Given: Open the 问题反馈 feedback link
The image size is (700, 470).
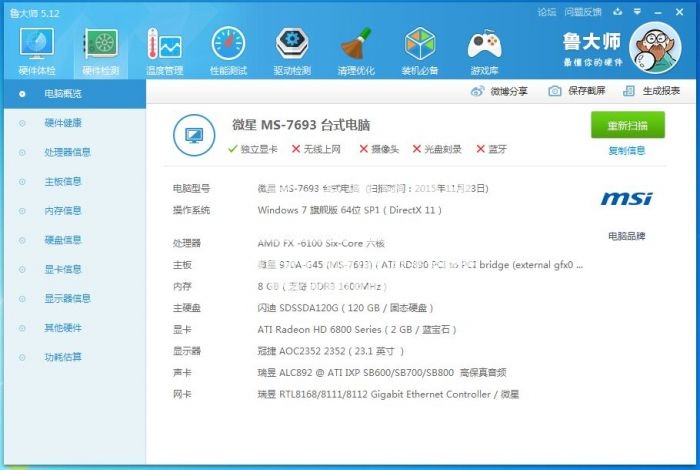Looking at the screenshot, I should (x=583, y=12).
